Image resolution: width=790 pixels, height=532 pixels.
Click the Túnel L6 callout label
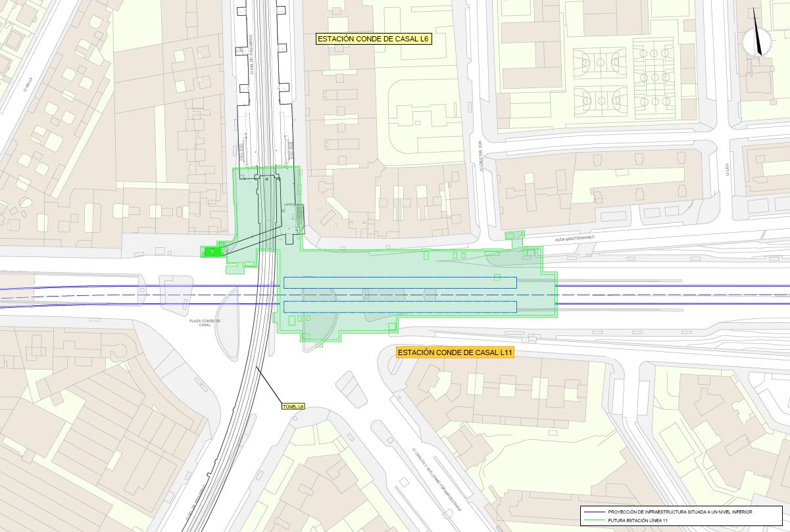[293, 406]
